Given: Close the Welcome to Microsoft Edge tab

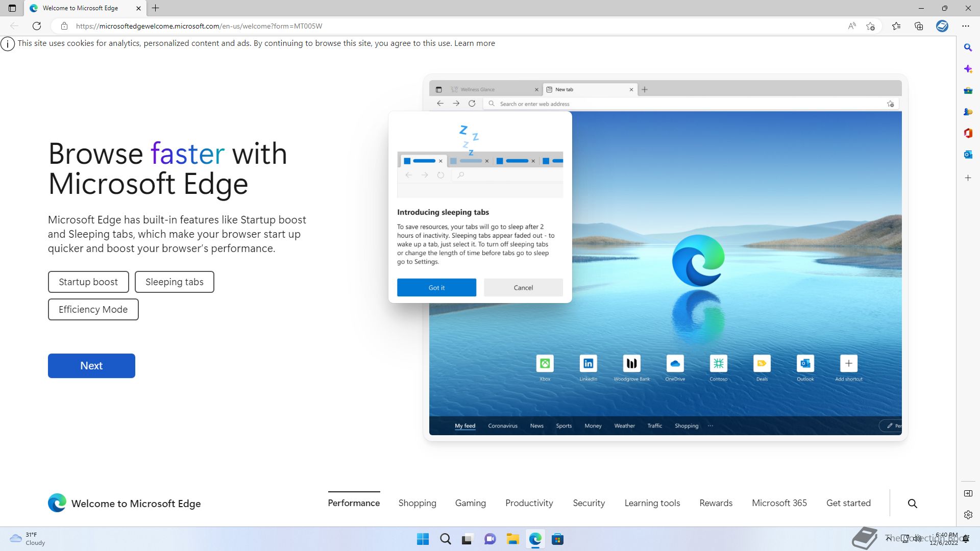Looking at the screenshot, I should point(138,8).
